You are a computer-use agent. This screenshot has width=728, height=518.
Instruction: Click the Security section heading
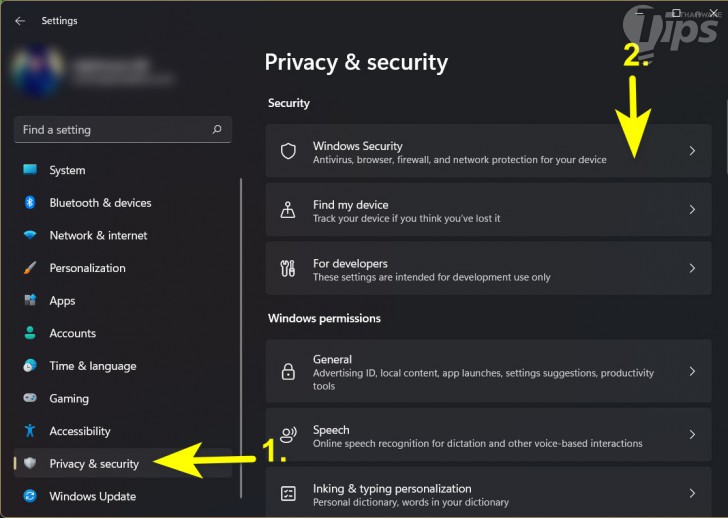tap(289, 103)
